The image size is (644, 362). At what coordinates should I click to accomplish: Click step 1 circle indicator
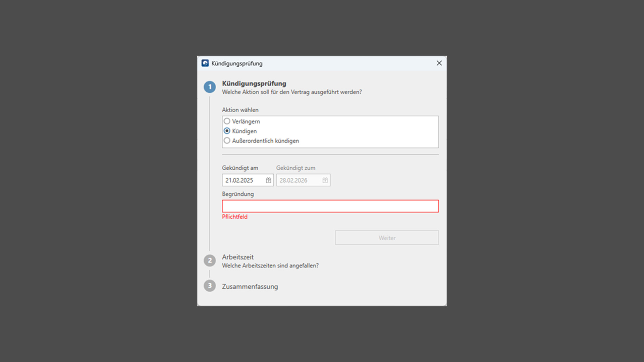click(x=210, y=87)
